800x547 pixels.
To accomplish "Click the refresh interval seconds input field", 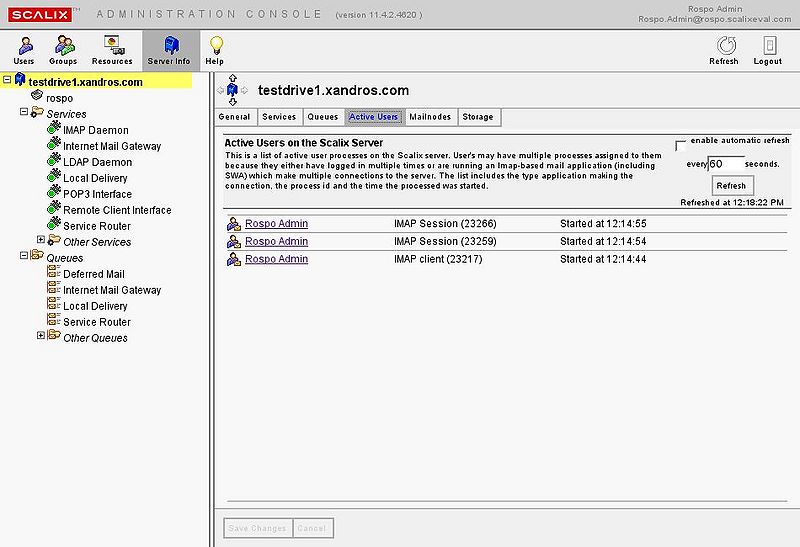I will click(726, 163).
